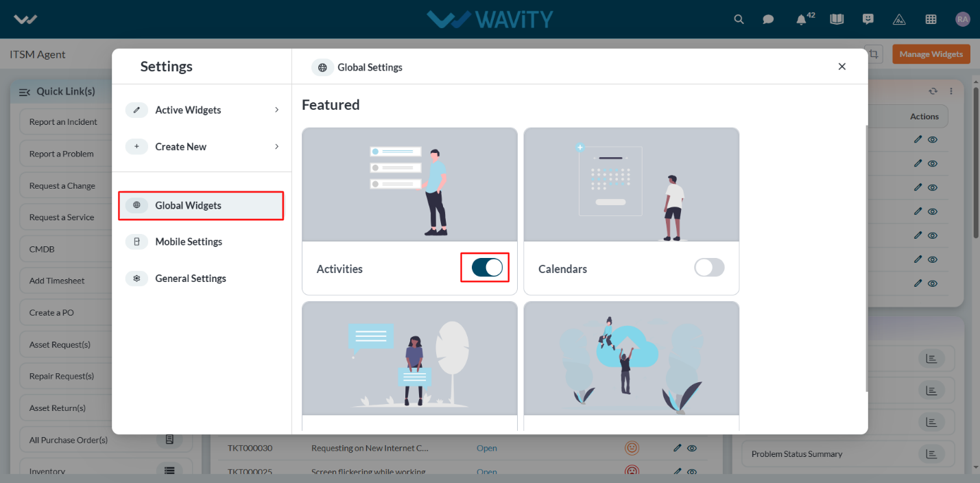Open General Settings menu item
The image size is (980, 483).
(x=201, y=279)
